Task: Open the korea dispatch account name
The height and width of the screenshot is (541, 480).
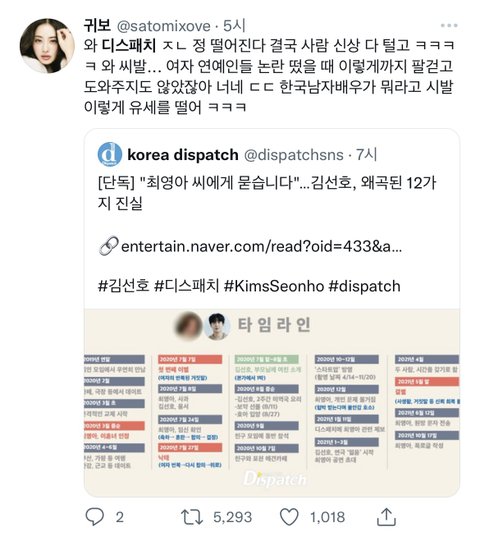Action: click(183, 155)
